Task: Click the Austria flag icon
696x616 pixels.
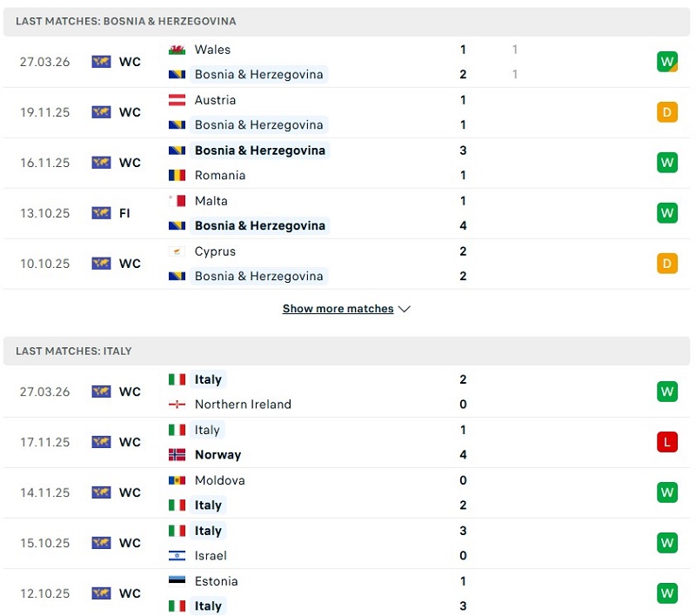Action: pyautogui.click(x=177, y=100)
